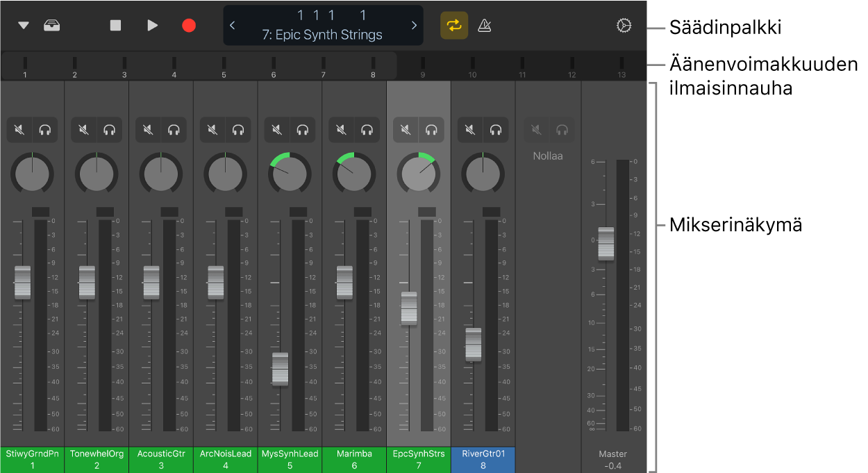Viewport: 868px width, 473px height.
Task: Click the pan knob on StiwyGrndPn channel
Action: [x=32, y=174]
